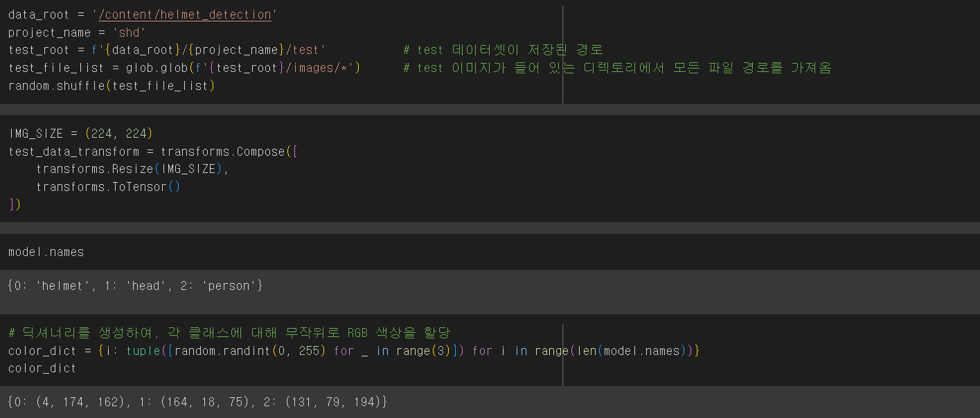This screenshot has height=418, width=980.
Task: Click test_data_transform = transforms.Compose line
Action: (x=153, y=151)
